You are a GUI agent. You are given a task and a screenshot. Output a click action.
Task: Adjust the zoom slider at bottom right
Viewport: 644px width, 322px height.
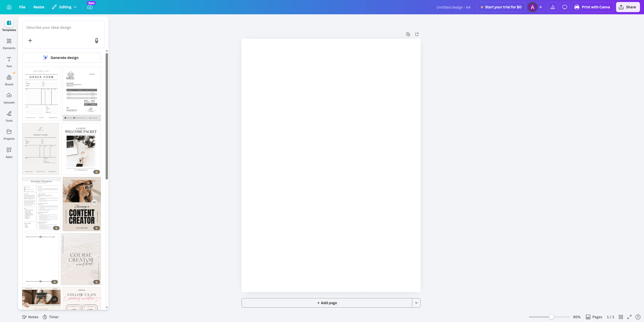(551, 317)
